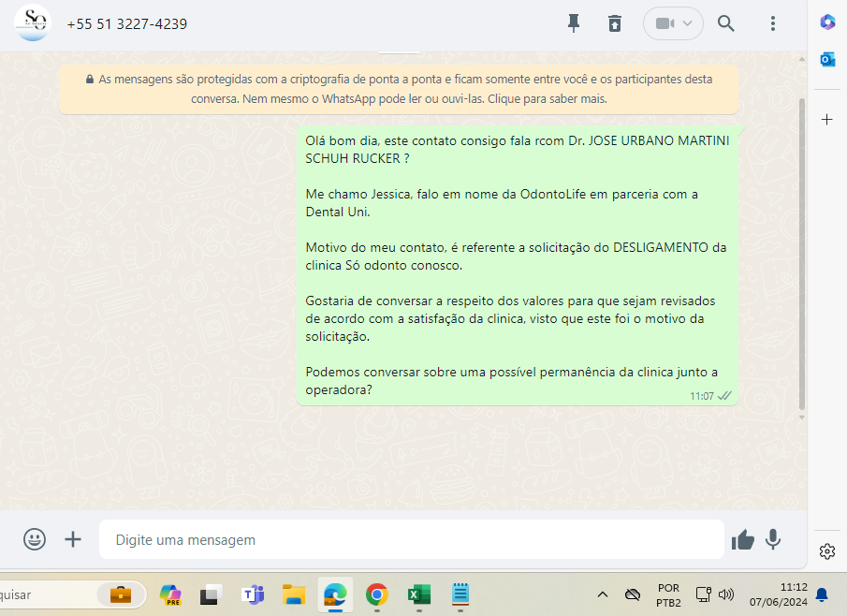Open Task View on the taskbar

click(212, 594)
